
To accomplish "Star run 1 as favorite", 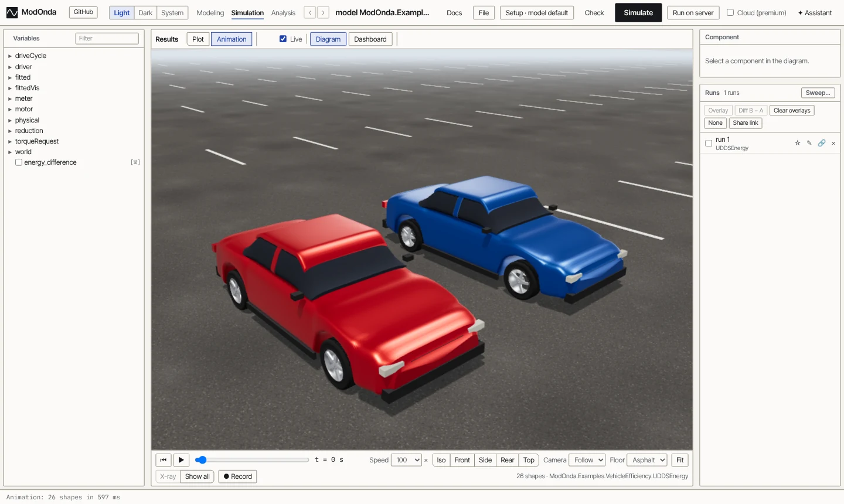I will [x=797, y=143].
